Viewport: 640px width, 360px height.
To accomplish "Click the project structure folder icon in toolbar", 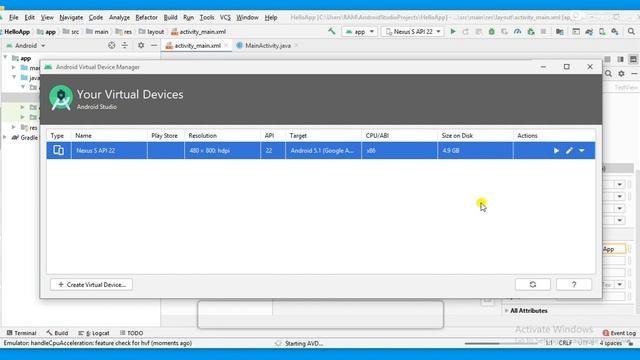I will (x=560, y=31).
